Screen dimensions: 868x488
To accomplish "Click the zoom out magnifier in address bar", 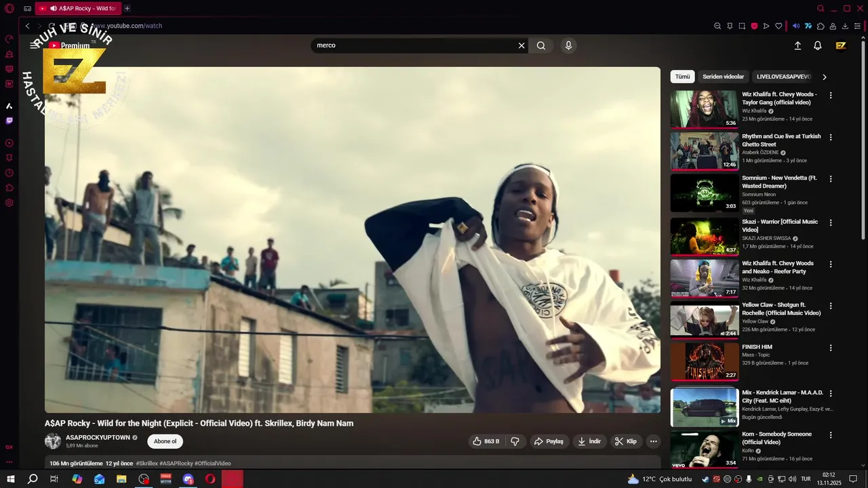I will tap(717, 26).
